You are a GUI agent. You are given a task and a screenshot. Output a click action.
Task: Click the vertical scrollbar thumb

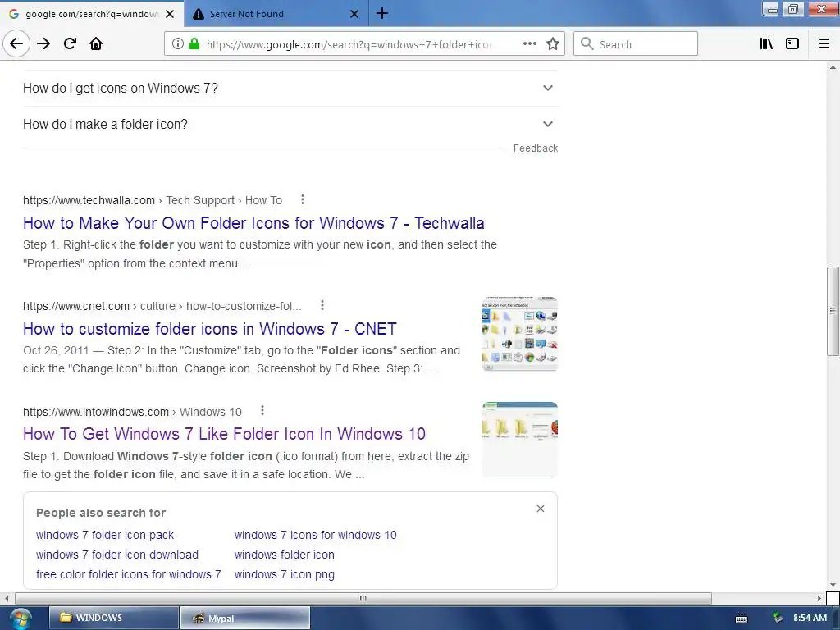click(x=833, y=311)
